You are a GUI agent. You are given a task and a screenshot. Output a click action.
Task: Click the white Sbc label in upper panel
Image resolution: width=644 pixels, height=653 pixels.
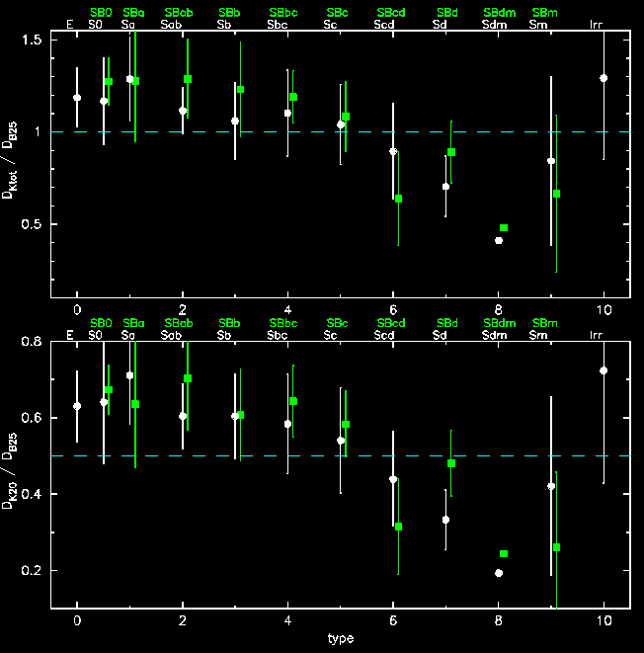coord(278,25)
